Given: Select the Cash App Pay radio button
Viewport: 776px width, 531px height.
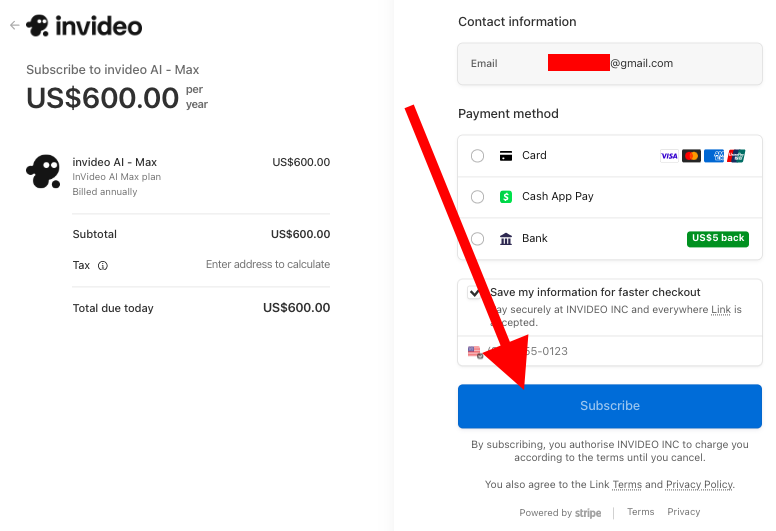Looking at the screenshot, I should point(477,197).
